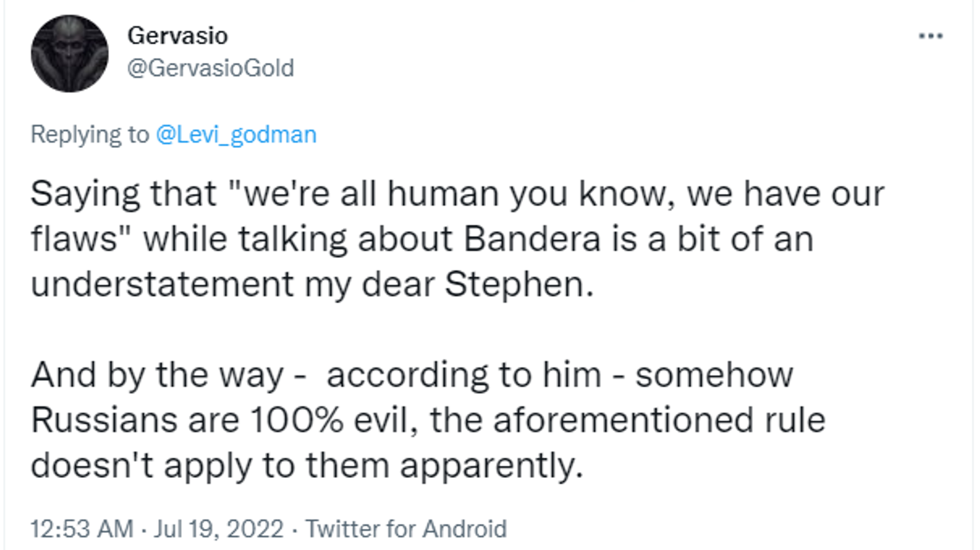This screenshot has width=980, height=550.
Task: Click the word 'apparently' ending the tweet
Action: coord(491,466)
